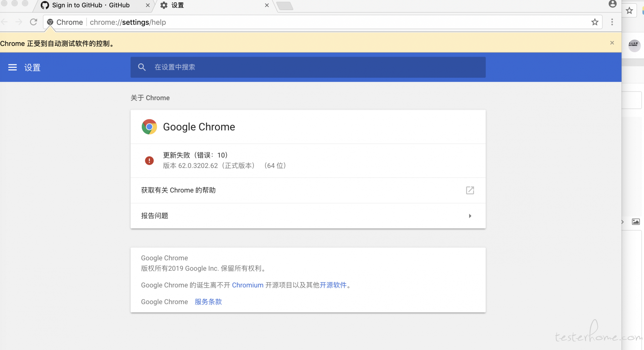The image size is (644, 350).
Task: Dismiss the automated test software infobar
Action: coord(612,43)
